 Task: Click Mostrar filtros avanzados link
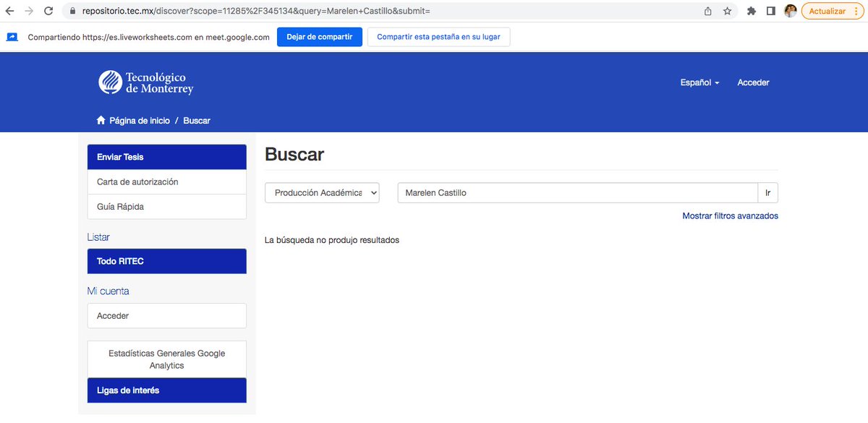pos(731,215)
